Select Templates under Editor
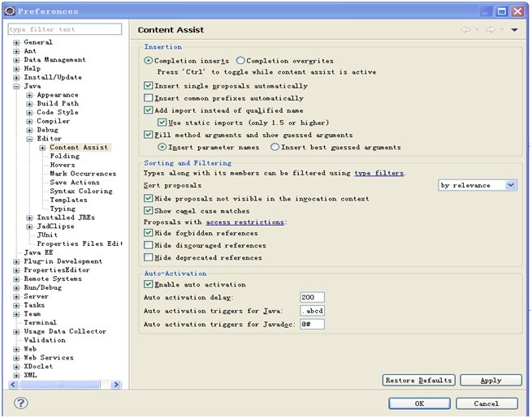The width and height of the screenshot is (532, 418). click(x=68, y=200)
